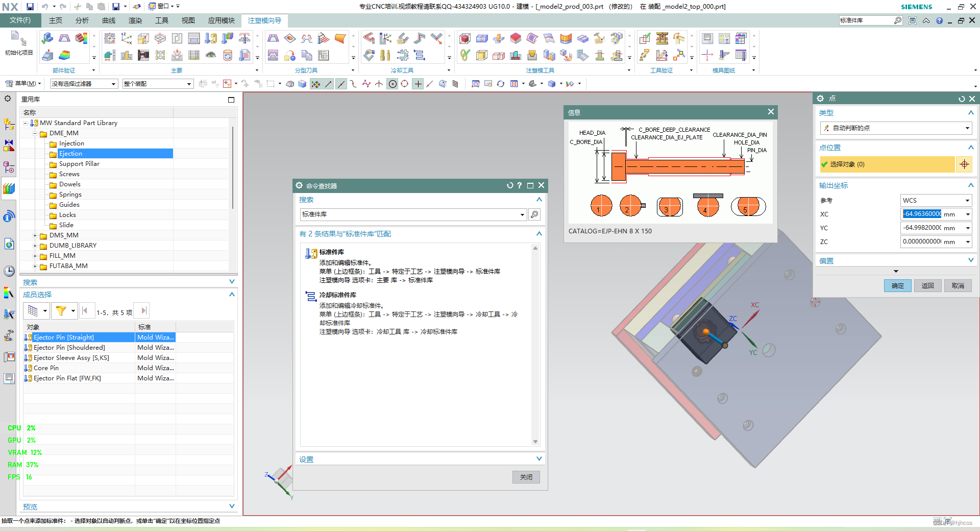Switch to the 主页 tab
This screenshot has height=531, width=980.
click(x=55, y=20)
